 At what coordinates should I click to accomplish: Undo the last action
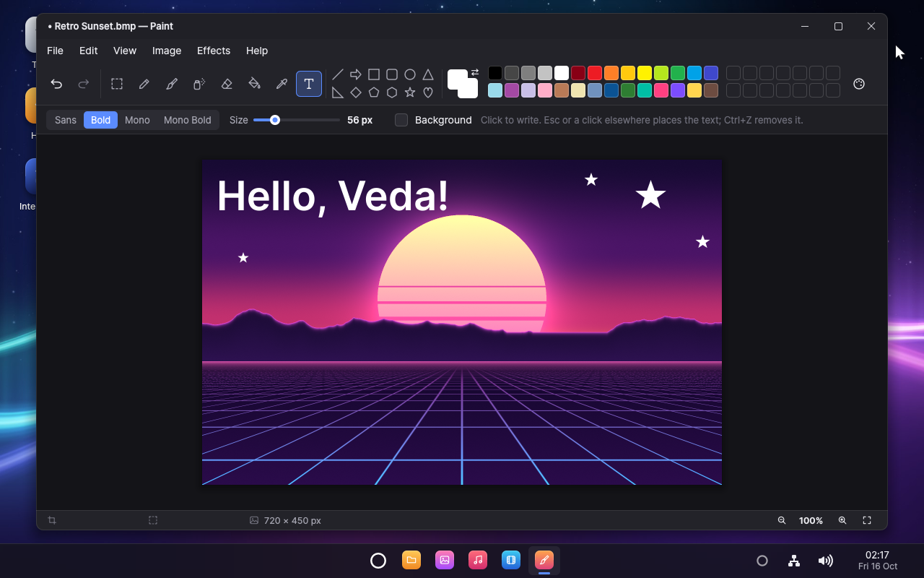56,84
